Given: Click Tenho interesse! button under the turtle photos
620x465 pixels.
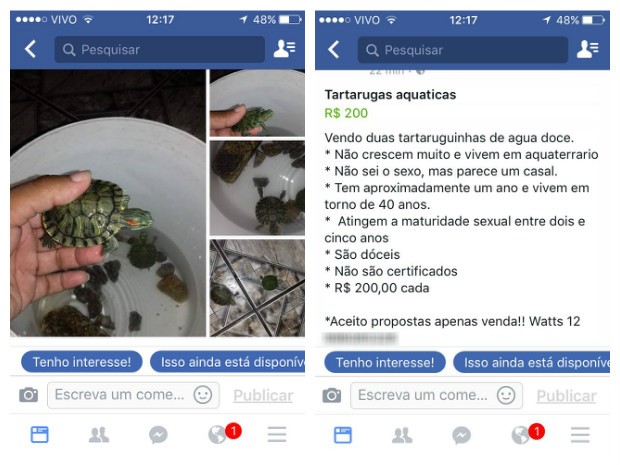Looking at the screenshot, I should pos(82,362).
